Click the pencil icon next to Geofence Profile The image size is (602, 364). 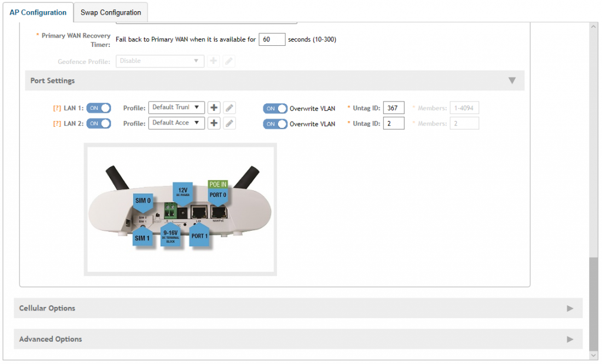click(x=229, y=61)
